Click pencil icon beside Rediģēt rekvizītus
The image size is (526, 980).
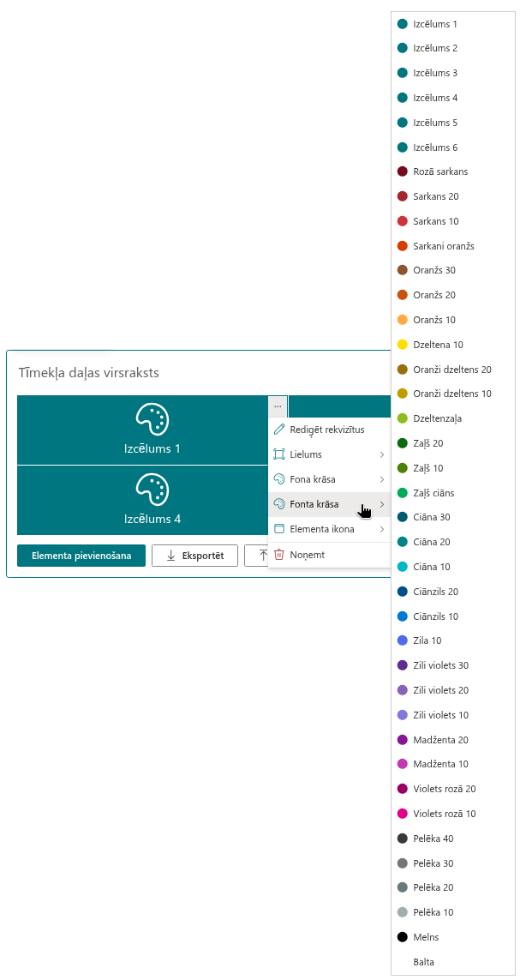click(x=279, y=430)
